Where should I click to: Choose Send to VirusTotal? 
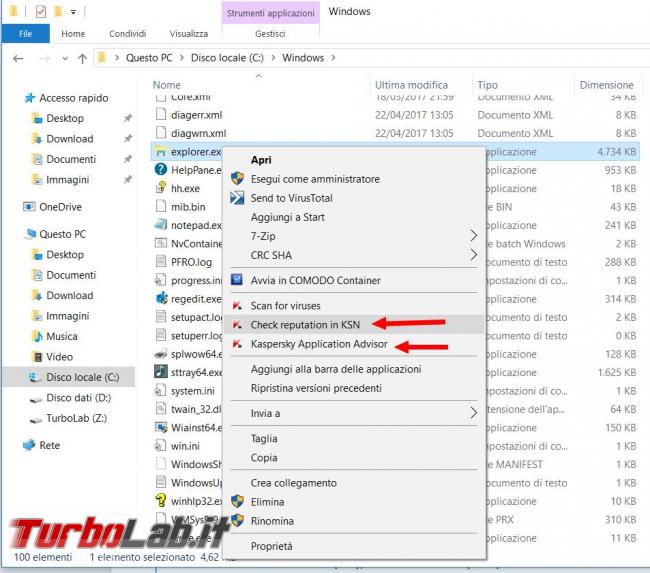pos(291,198)
